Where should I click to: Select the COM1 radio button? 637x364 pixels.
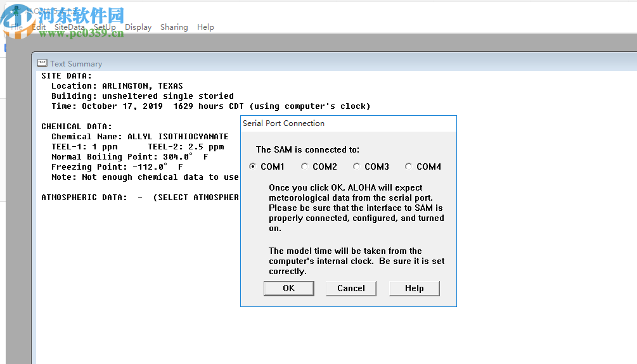(253, 166)
